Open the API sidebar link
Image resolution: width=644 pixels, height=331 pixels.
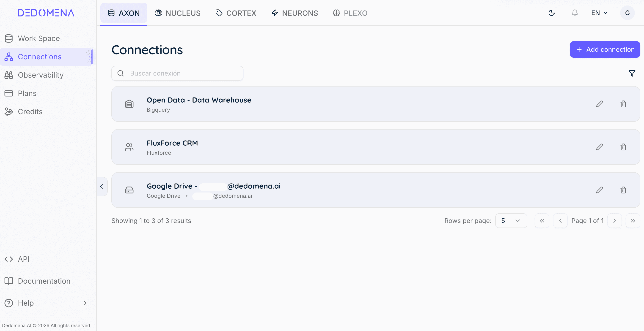(x=47, y=259)
